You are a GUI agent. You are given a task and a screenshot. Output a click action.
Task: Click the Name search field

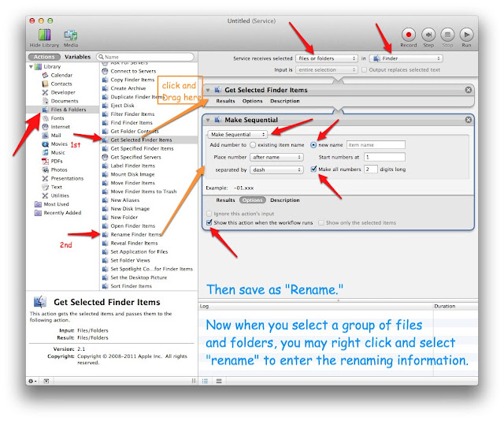click(145, 57)
